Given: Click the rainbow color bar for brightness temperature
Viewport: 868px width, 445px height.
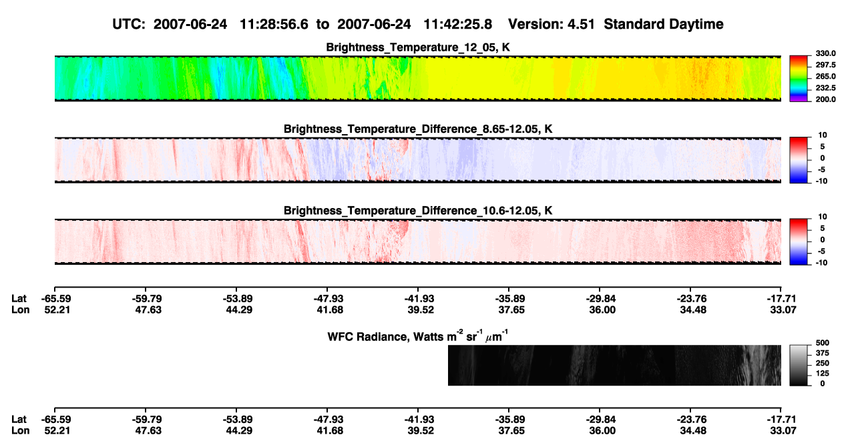Looking at the screenshot, I should [799, 79].
